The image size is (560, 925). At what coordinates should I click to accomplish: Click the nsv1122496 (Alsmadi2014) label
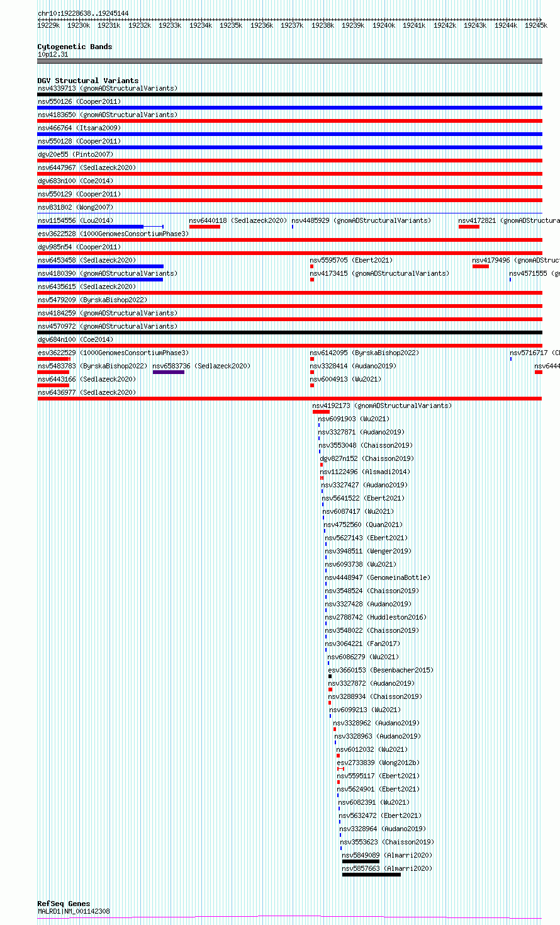(365, 472)
